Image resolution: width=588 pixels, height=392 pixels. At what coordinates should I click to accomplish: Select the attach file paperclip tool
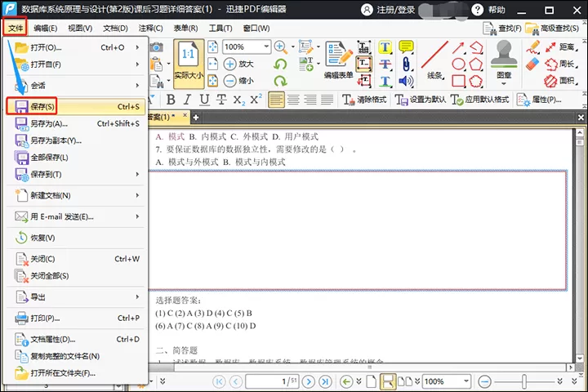pos(406,64)
